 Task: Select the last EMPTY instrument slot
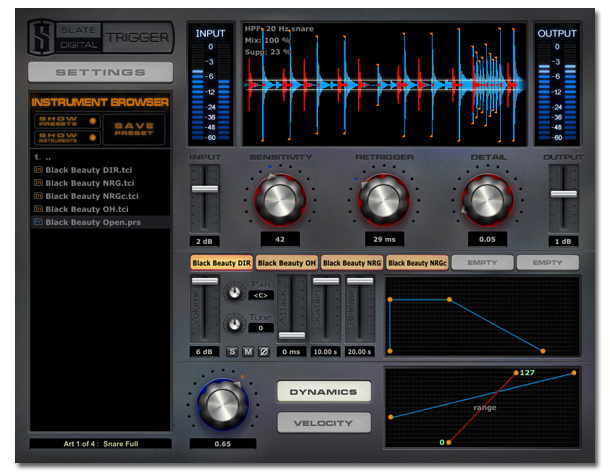coord(548,263)
